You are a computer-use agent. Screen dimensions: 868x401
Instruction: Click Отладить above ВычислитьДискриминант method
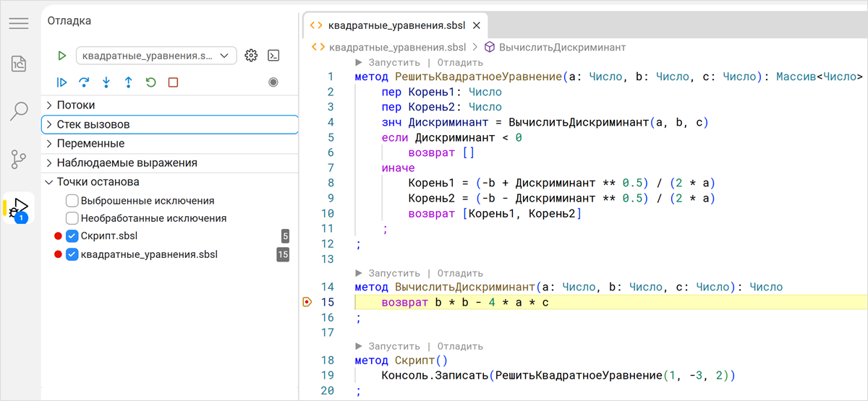459,273
